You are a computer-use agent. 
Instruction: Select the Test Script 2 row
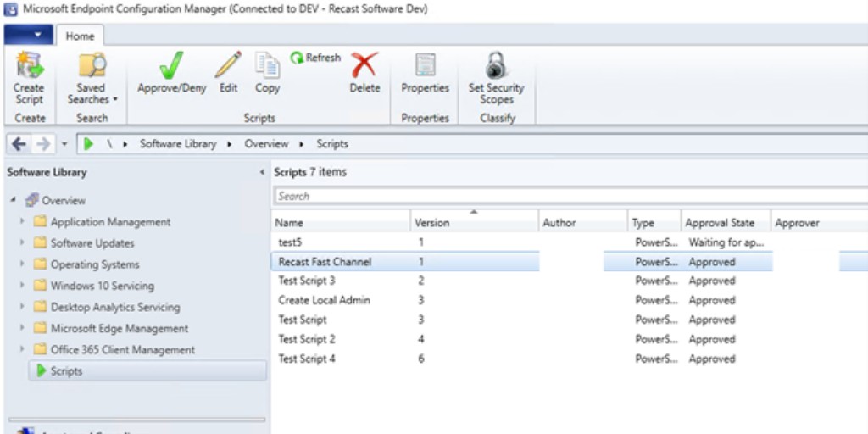(x=570, y=339)
